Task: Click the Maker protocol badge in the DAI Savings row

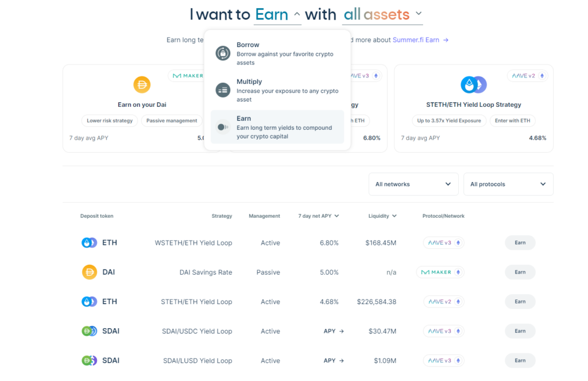Action: pyautogui.click(x=440, y=272)
